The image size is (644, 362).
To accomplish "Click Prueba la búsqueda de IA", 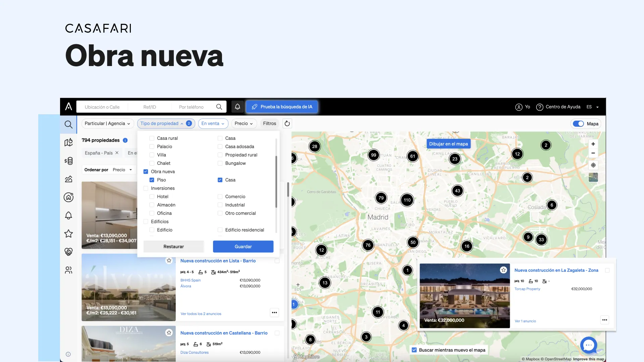I will (x=282, y=107).
